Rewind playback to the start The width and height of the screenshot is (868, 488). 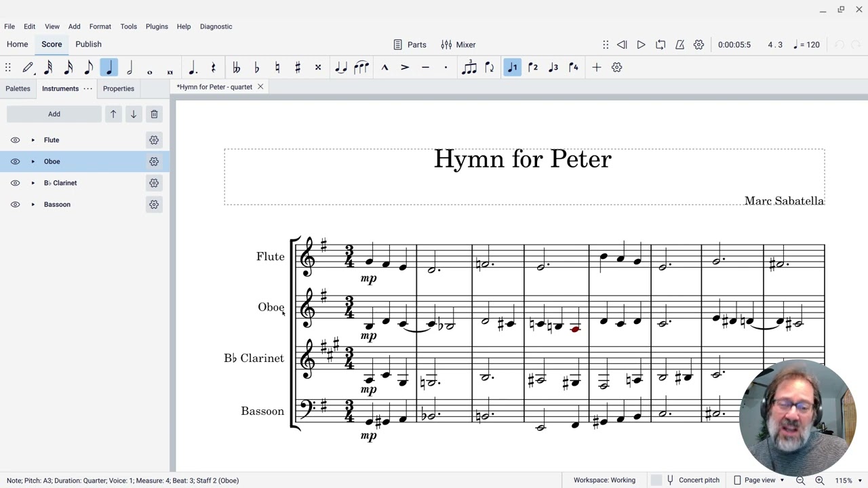tap(622, 45)
